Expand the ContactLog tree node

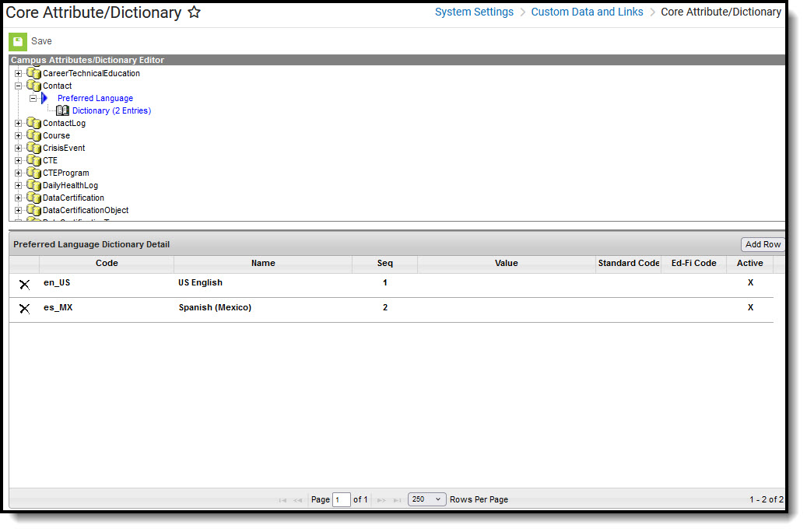[19, 124]
